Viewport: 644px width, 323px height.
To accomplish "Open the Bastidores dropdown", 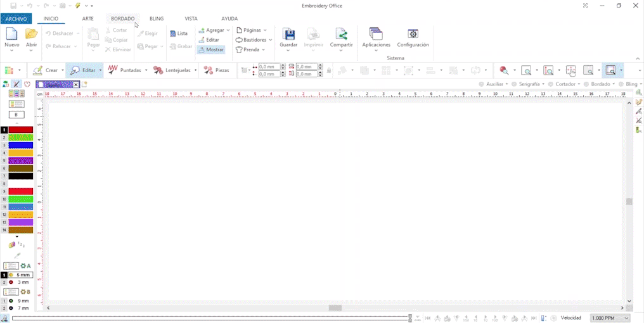I will click(254, 40).
